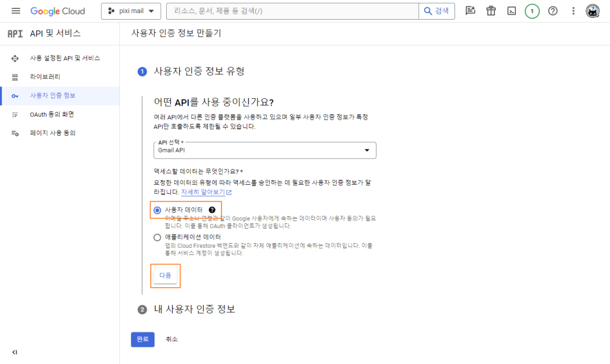Select the 사용자 데이터 radio option
610x364 pixels.
(x=157, y=210)
